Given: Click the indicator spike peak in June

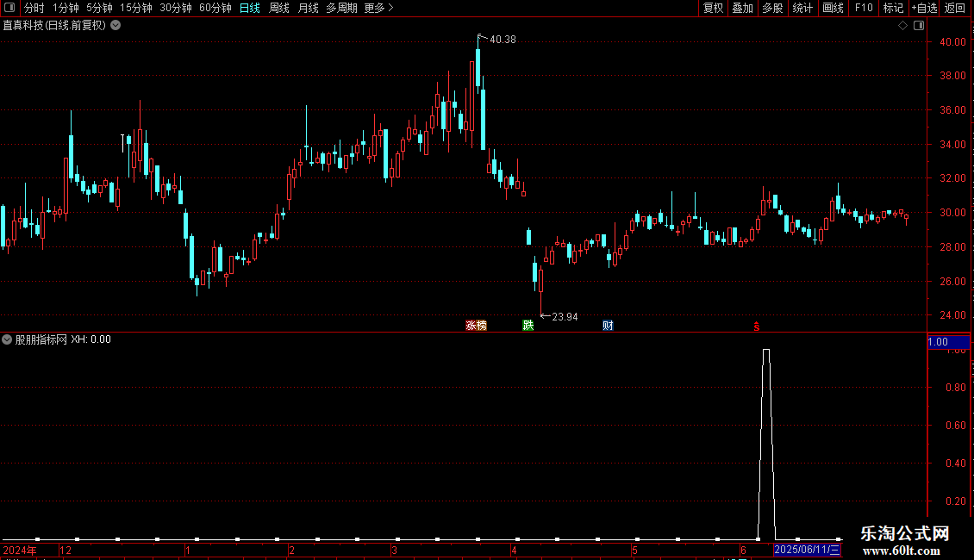Looking at the screenshot, I should [766, 350].
